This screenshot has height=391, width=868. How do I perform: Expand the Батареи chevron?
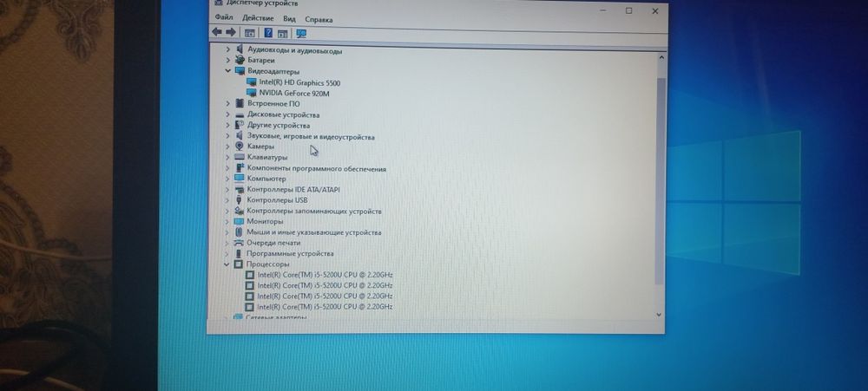click(227, 61)
